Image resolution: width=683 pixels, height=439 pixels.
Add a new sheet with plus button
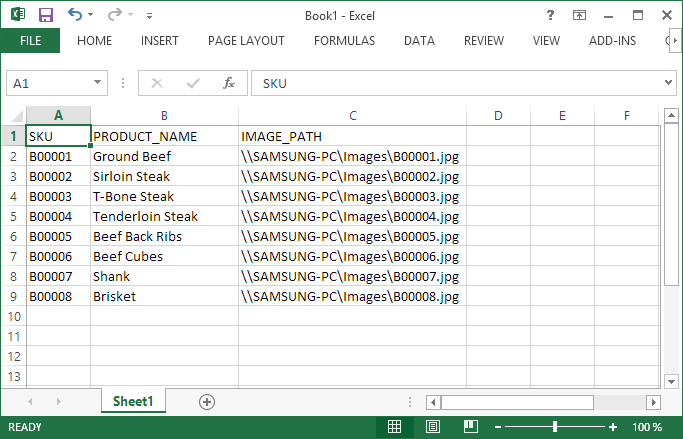(207, 401)
